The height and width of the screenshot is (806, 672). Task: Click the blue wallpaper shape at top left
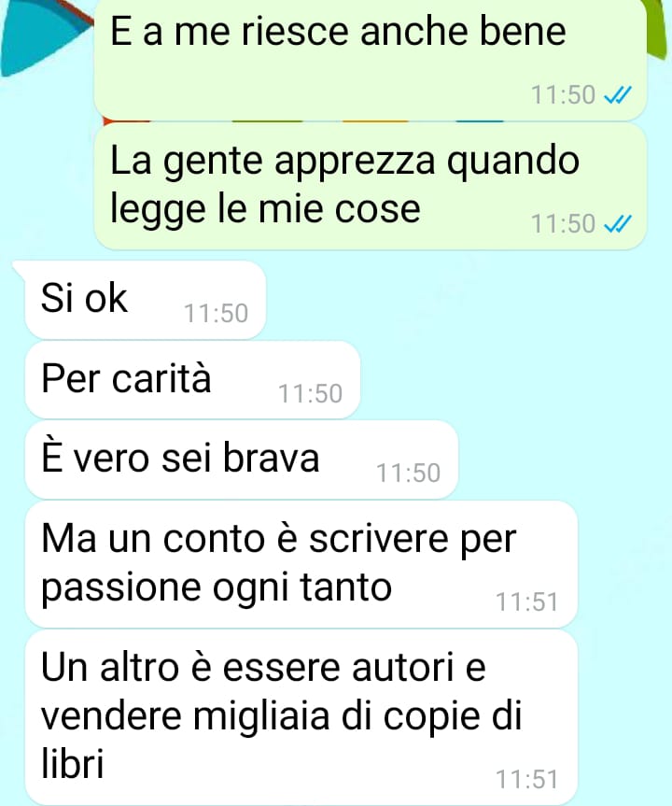45,36
